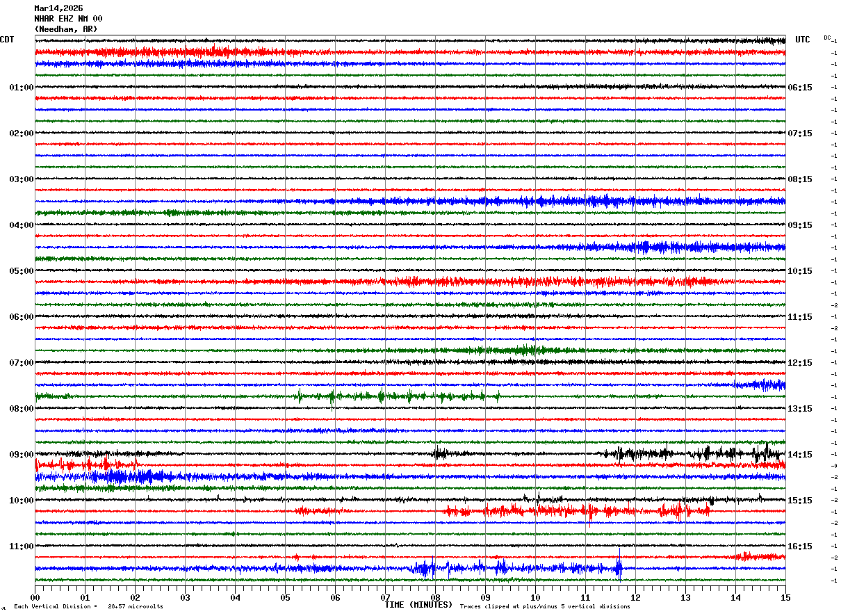Click the "06:15" UTC time label

[x=800, y=88]
